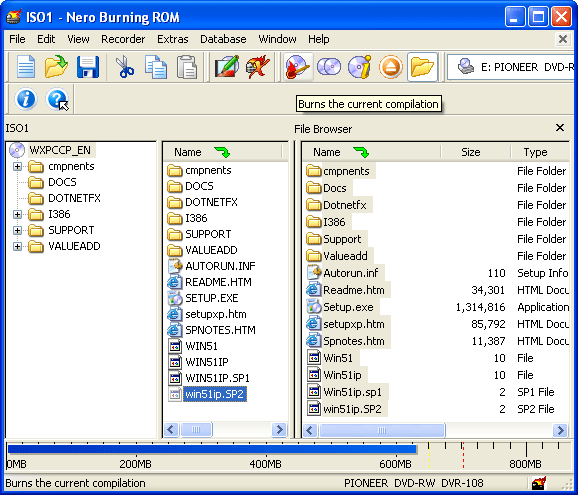The width and height of the screenshot is (578, 495).
Task: Open the Window menu
Action: click(277, 39)
